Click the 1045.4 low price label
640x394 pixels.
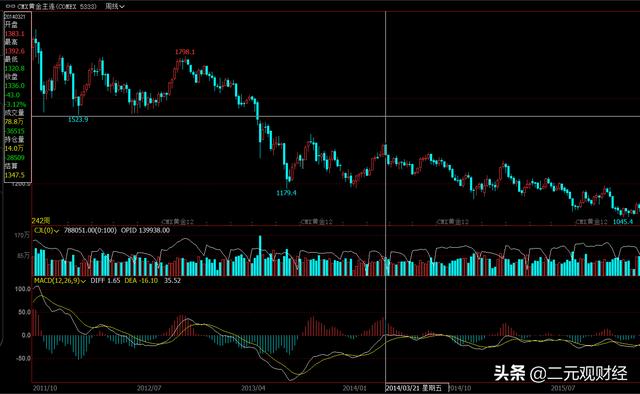[x=623, y=222]
